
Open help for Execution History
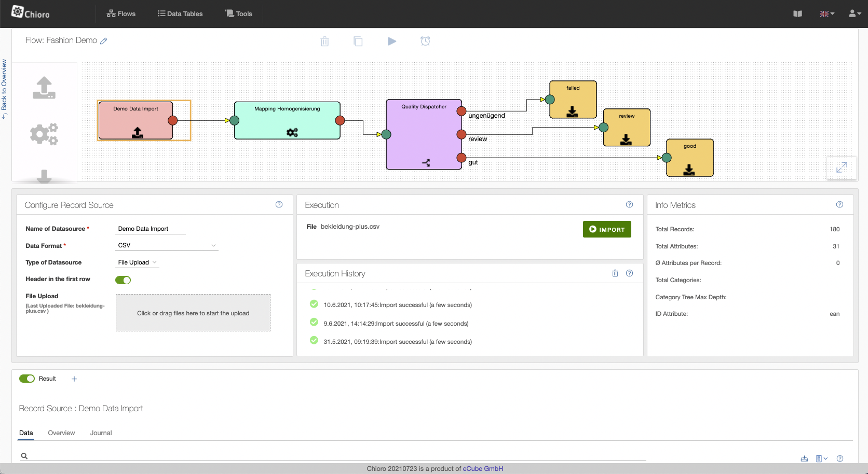pyautogui.click(x=629, y=273)
